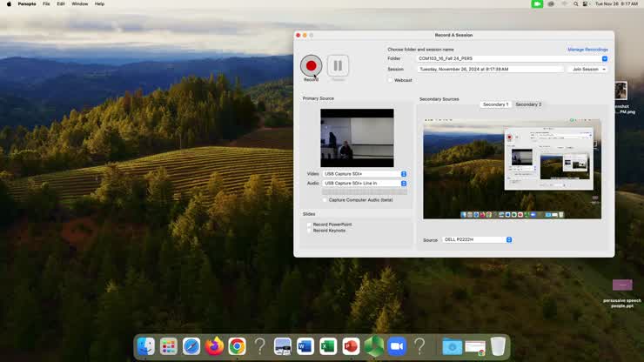The height and width of the screenshot is (362, 644).
Task: Launch PowerPoint from the dock
Action: 351,346
